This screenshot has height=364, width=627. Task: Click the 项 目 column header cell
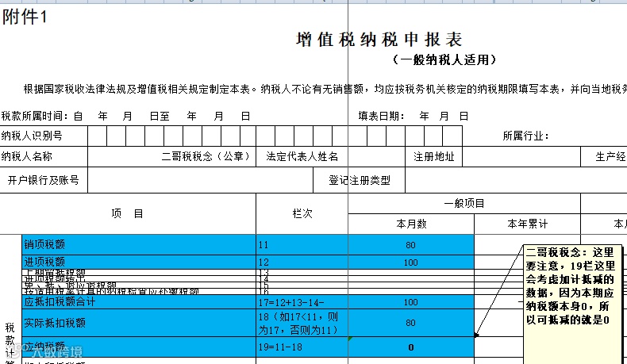(128, 214)
